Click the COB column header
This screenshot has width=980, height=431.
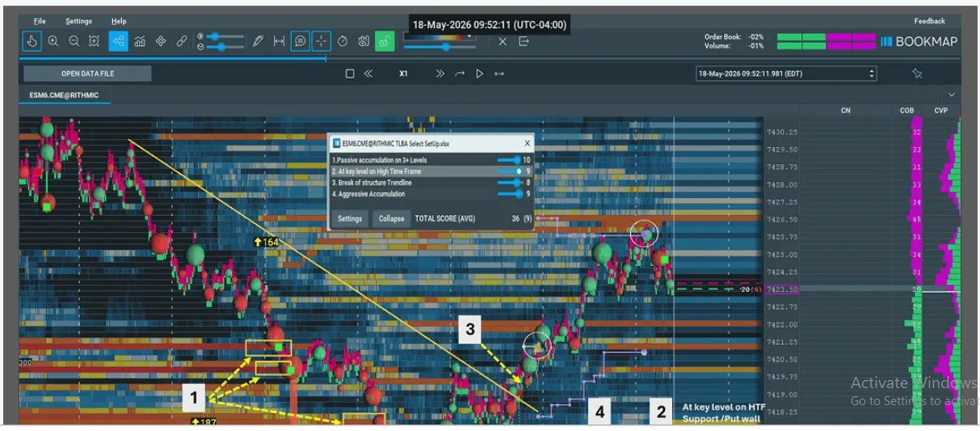click(906, 110)
